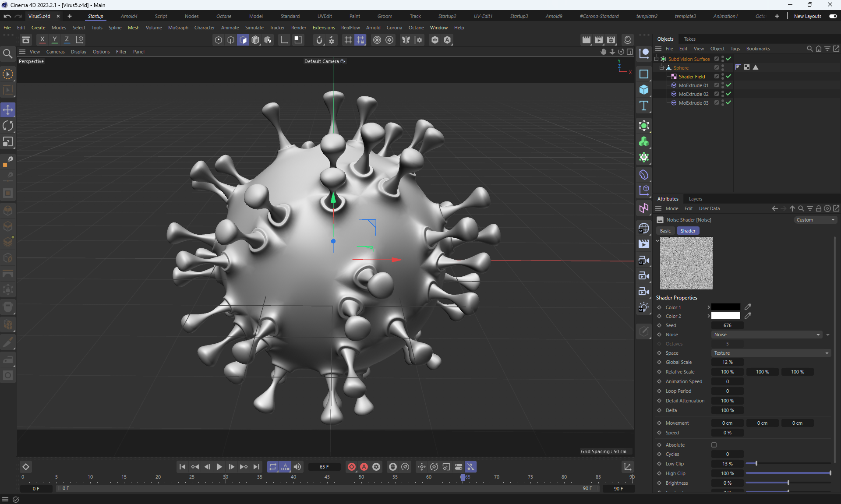Open the Noise type dropdown
This screenshot has height=504, width=841.
coord(767,335)
